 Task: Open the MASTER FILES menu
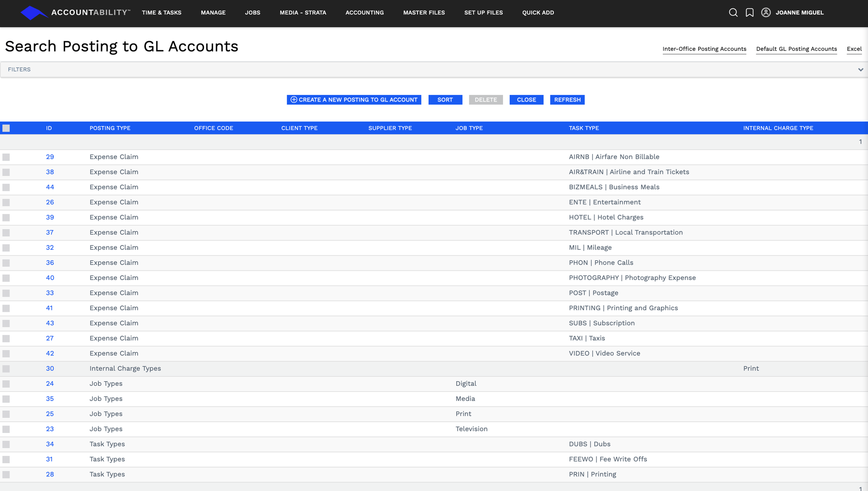pos(424,13)
